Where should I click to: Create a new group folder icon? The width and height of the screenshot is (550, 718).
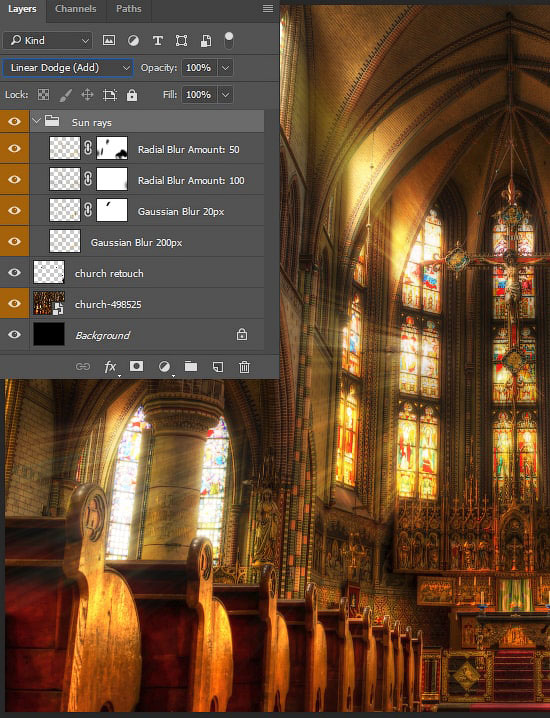[191, 366]
